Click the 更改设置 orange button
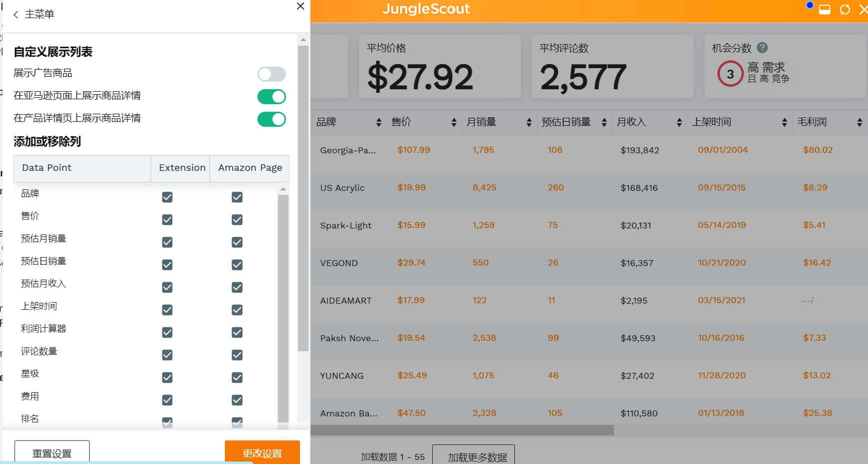This screenshot has height=464, width=868. pyautogui.click(x=262, y=452)
